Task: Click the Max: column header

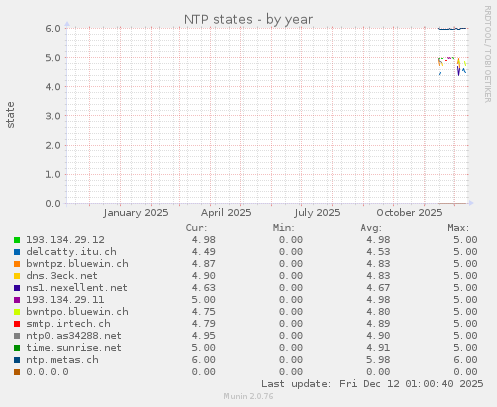Action: 458,228
